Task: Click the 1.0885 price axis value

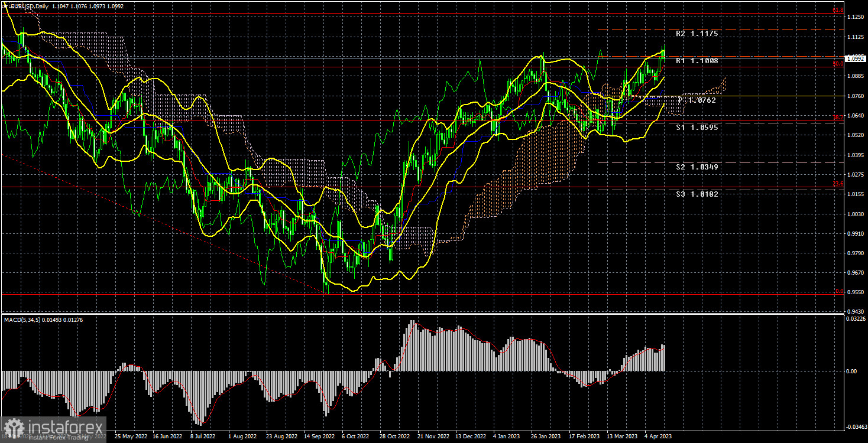Action: click(x=855, y=76)
